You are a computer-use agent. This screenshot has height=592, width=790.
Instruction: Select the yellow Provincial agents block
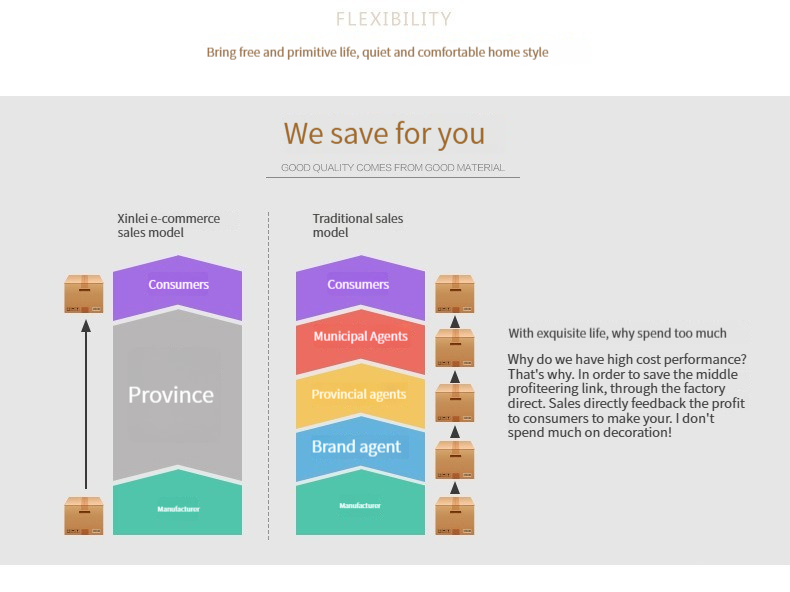pos(359,398)
